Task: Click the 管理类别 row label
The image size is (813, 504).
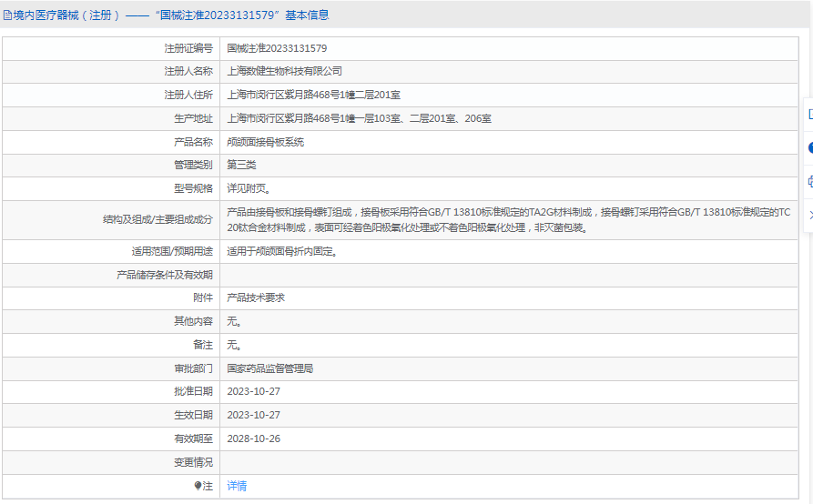Action: 193,165
